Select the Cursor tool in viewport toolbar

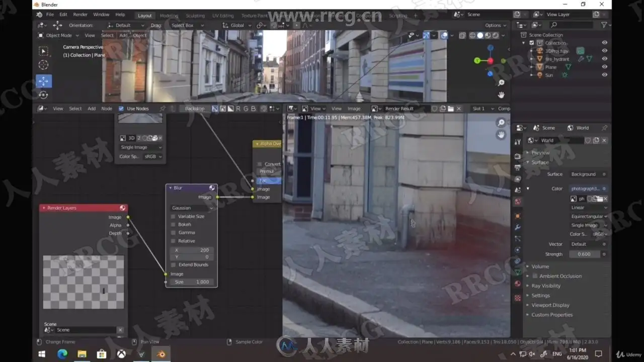point(44,65)
